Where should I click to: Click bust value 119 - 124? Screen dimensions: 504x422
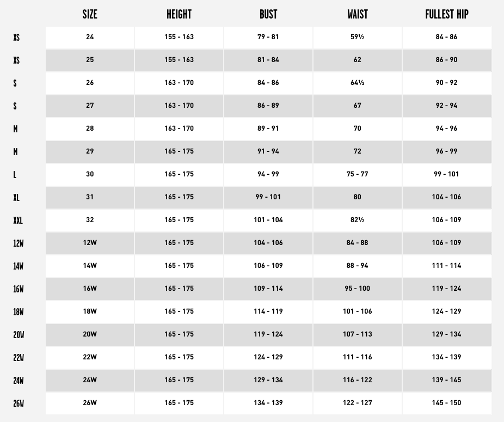coord(268,334)
